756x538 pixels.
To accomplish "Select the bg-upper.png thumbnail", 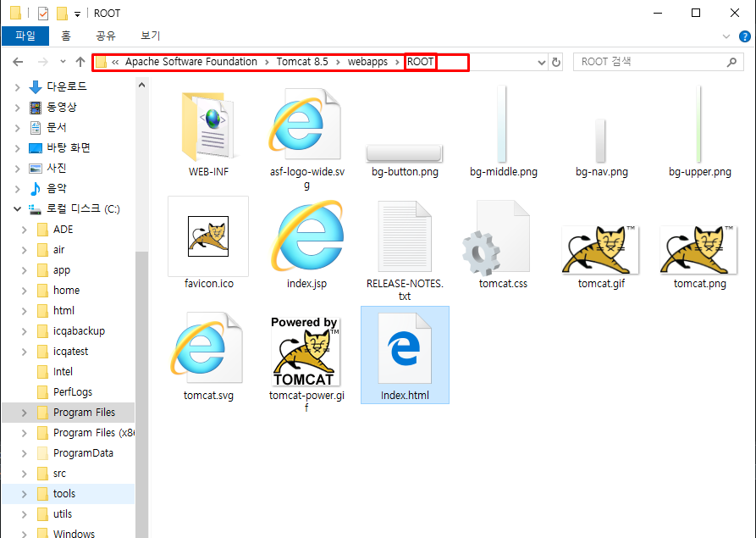I will pos(698,124).
